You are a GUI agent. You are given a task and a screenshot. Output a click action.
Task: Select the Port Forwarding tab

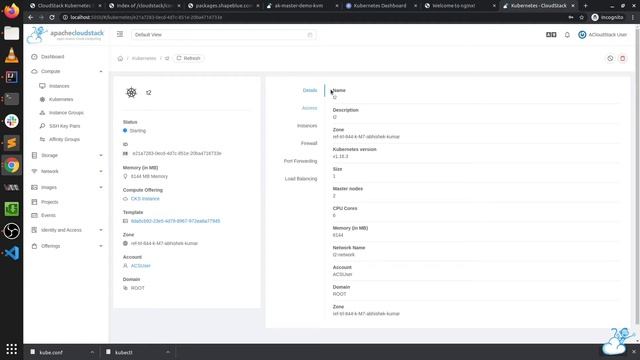(x=300, y=161)
